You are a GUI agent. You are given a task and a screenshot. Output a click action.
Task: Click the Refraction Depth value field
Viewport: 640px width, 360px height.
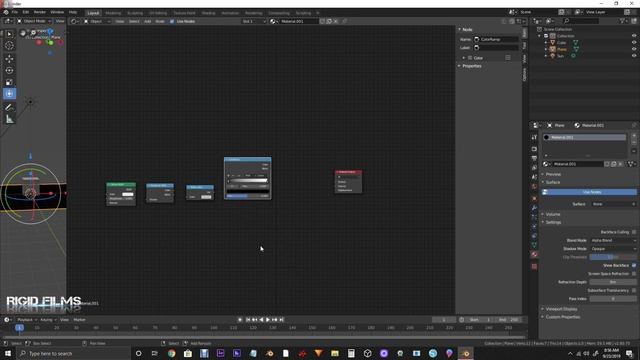(613, 282)
